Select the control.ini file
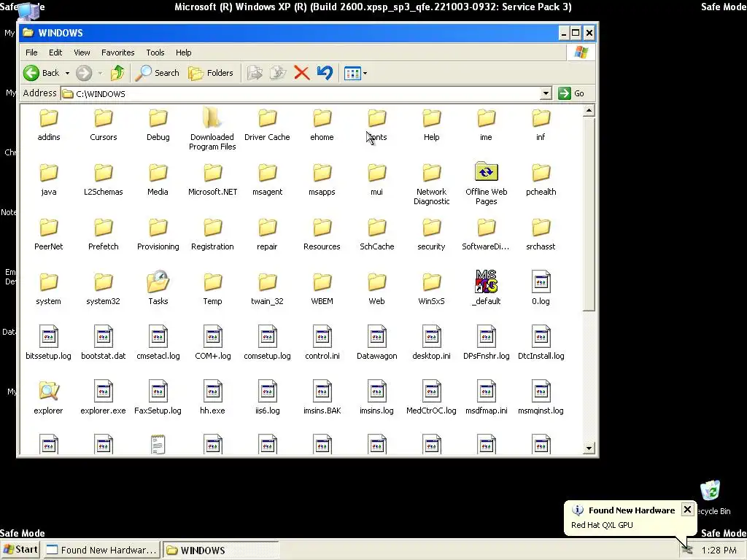 [322, 343]
